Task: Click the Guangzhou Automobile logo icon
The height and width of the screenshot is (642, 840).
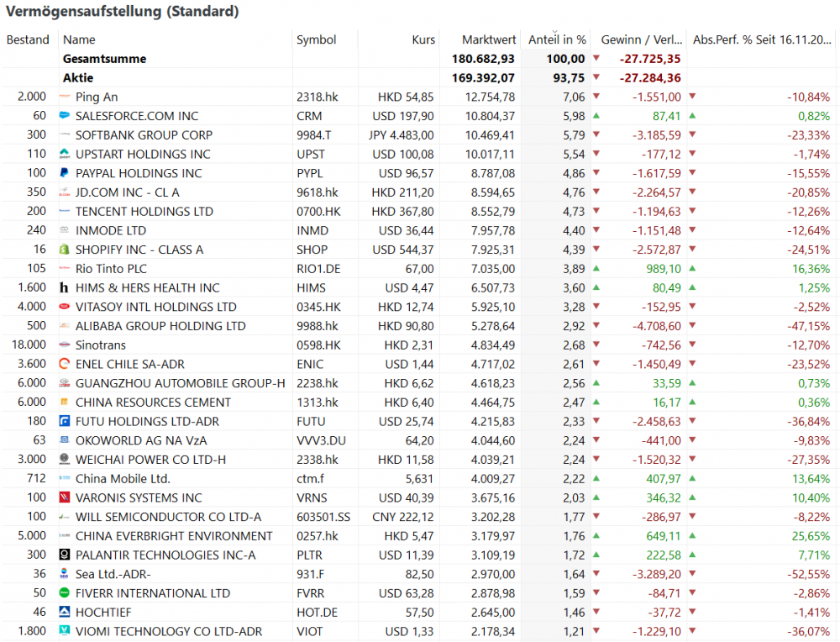Action: click(x=65, y=383)
